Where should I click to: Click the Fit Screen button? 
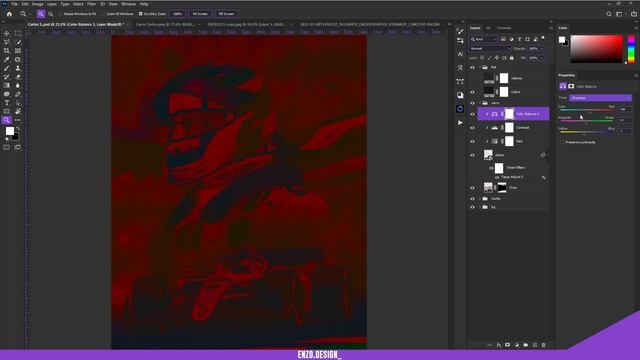click(200, 14)
